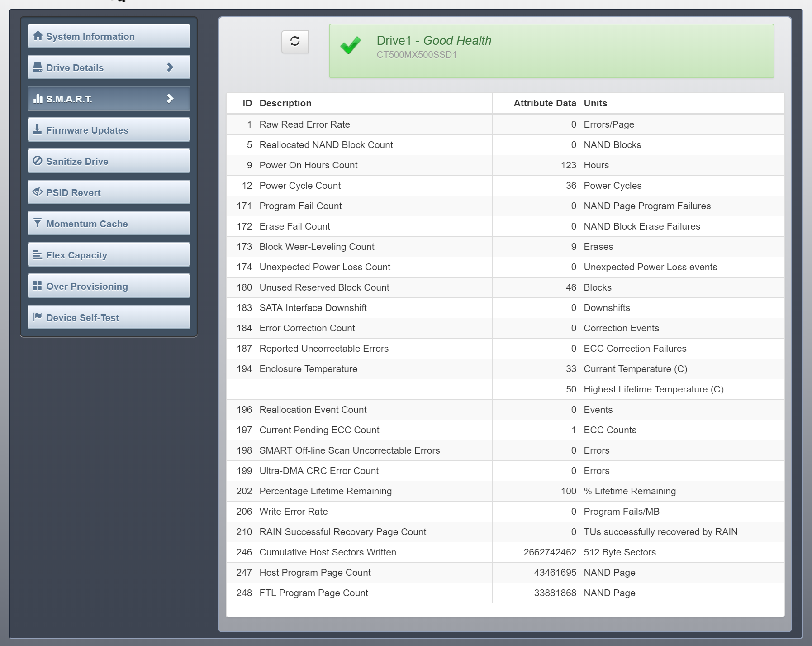Select the Unused Reserved Block Count row

[x=505, y=287]
